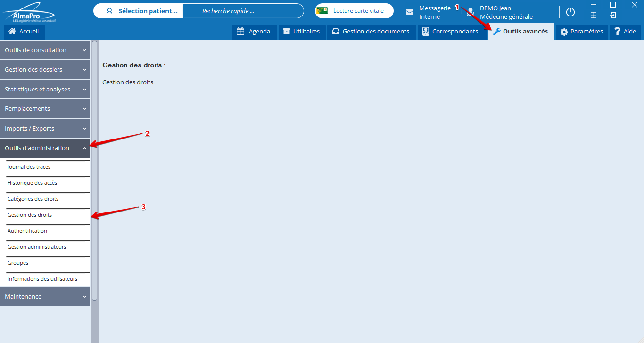
Task: Open the Accueil home tab
Action: click(25, 32)
